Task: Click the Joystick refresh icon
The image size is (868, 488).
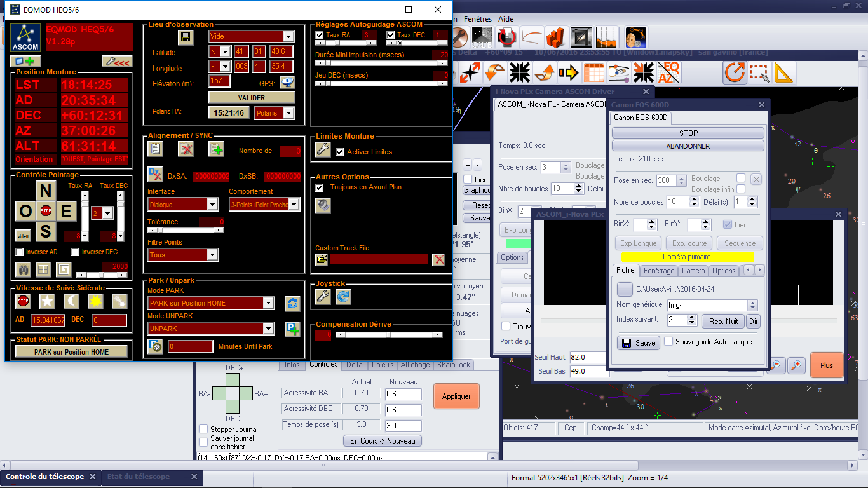Action: point(344,297)
